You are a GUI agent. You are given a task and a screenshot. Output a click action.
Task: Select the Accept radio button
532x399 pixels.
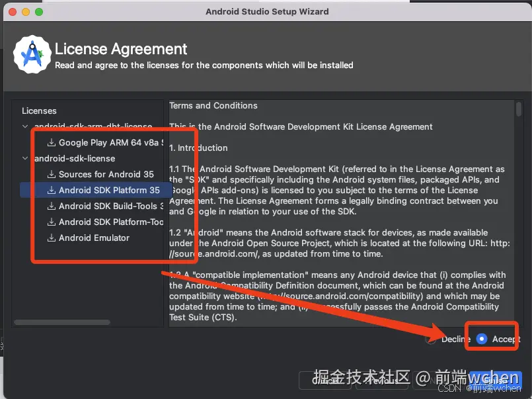pos(482,339)
